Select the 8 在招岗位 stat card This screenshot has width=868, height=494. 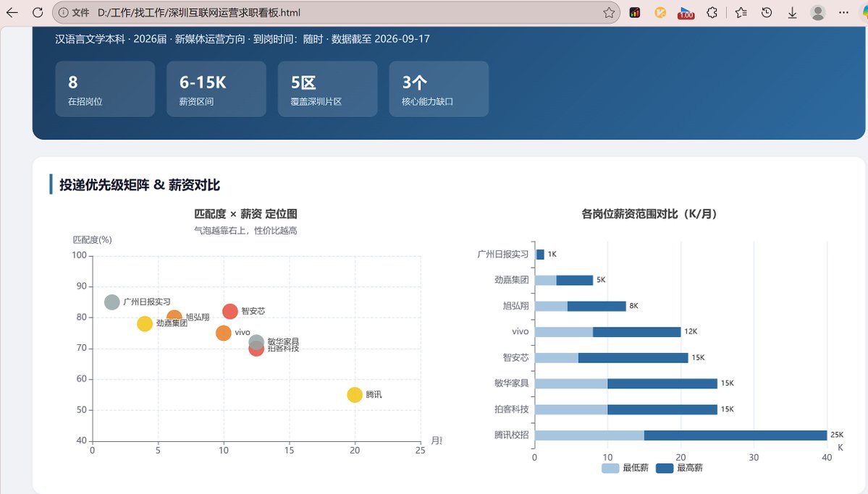105,89
